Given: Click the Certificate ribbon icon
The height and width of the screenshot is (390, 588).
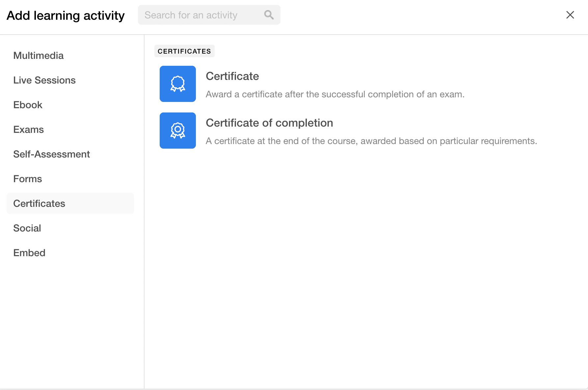Looking at the screenshot, I should coord(177,84).
